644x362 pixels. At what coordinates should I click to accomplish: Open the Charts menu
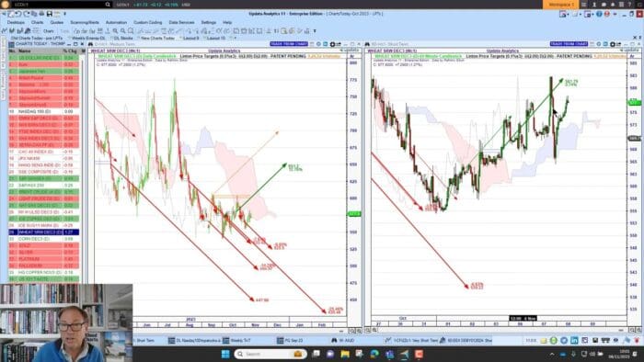tap(38, 23)
